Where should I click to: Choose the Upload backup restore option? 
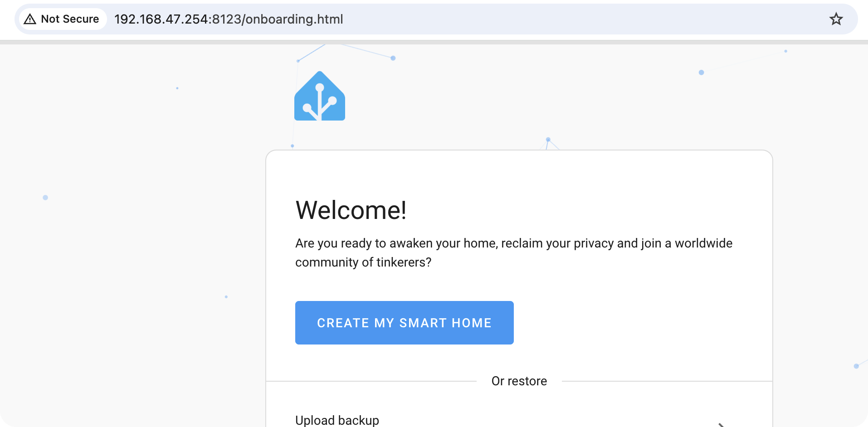tap(519, 420)
